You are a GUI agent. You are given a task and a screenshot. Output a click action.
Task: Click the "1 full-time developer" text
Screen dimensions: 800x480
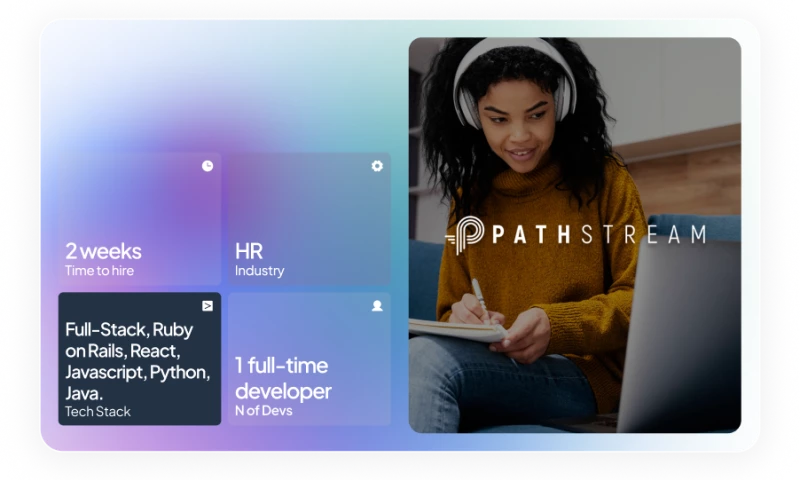(x=283, y=378)
